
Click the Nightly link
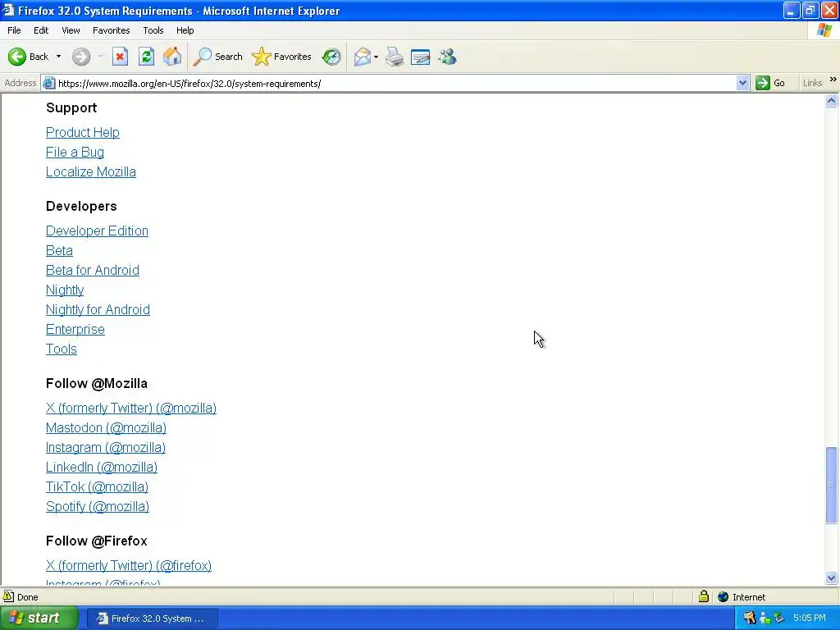65,290
